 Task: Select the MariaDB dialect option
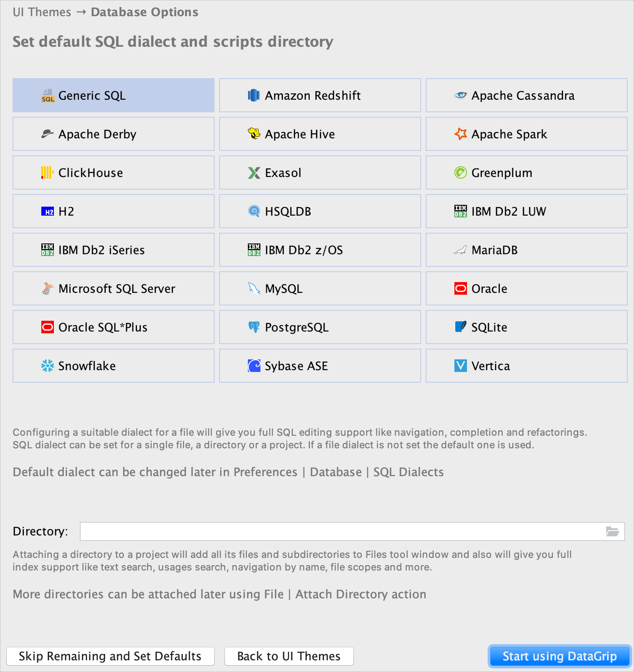click(526, 250)
